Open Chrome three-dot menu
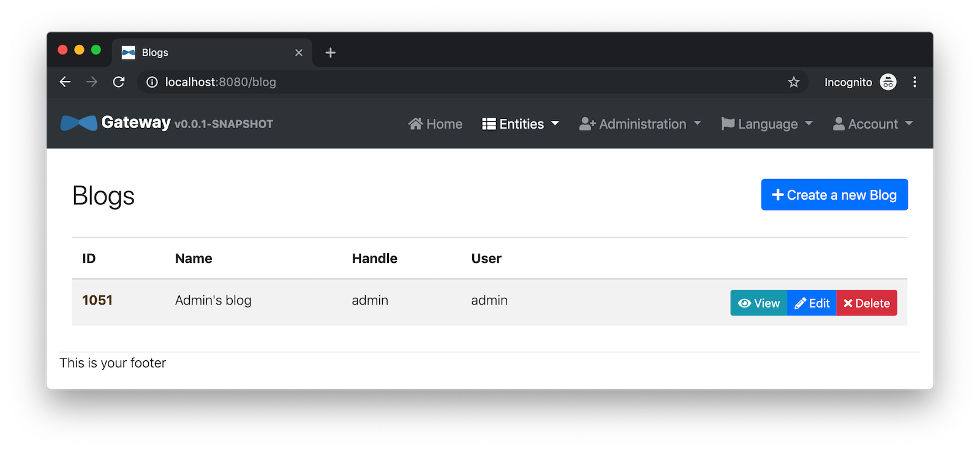 (914, 82)
